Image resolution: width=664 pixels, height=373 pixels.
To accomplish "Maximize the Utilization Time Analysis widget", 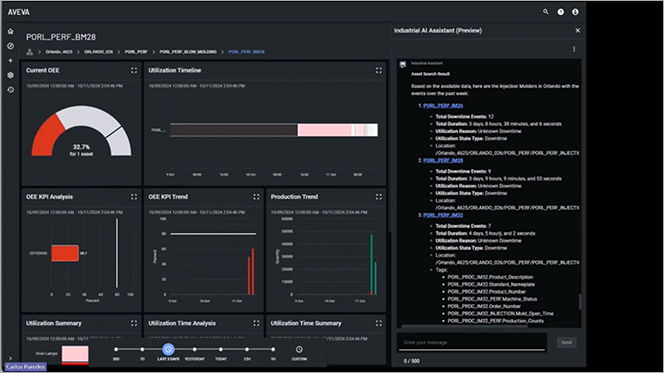I will pos(256,323).
